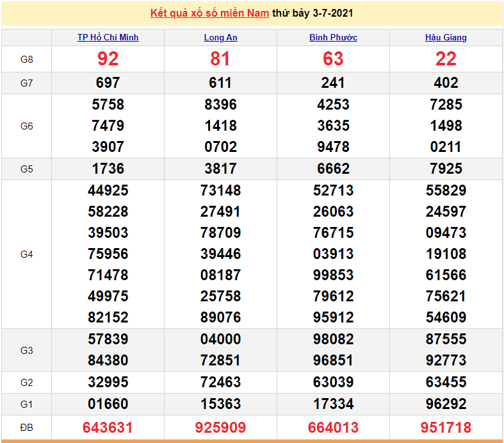This screenshot has width=504, height=443.
Task: Open the Hậu Giang column link
Action: pos(446,38)
